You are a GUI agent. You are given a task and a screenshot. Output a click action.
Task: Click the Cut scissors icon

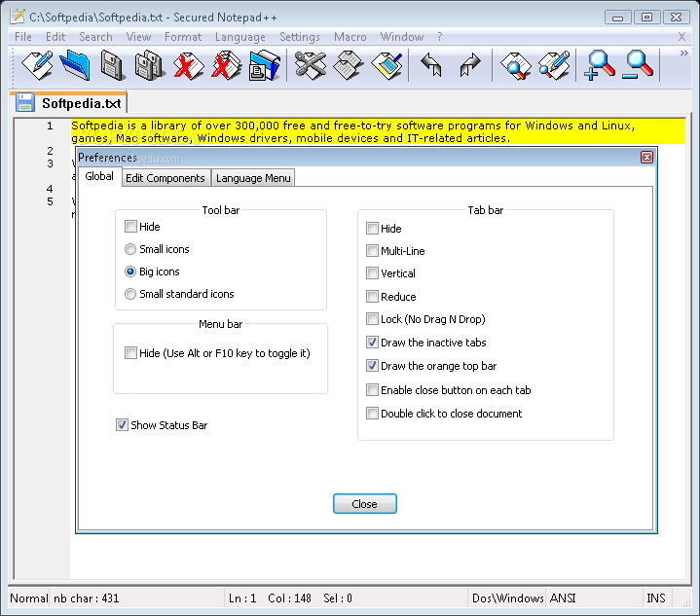311,65
